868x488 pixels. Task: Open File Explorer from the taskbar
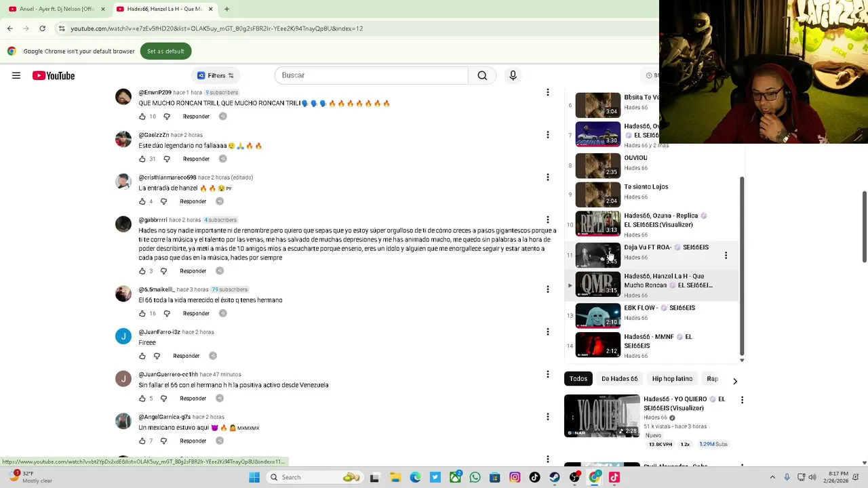point(395,477)
